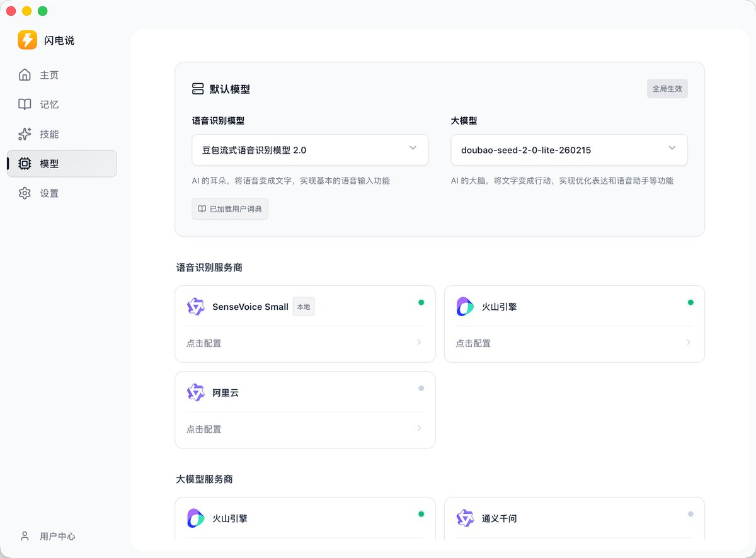The image size is (756, 558).
Task: Click the 默认模型 heading text
Action: 230,89
